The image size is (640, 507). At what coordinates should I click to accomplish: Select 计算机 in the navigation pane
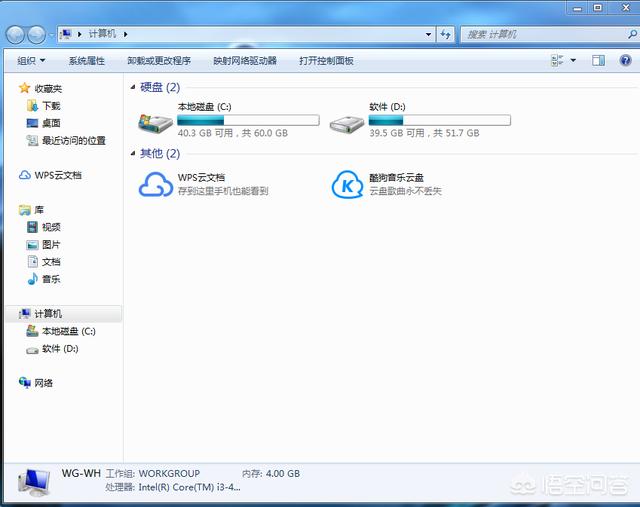[48, 314]
